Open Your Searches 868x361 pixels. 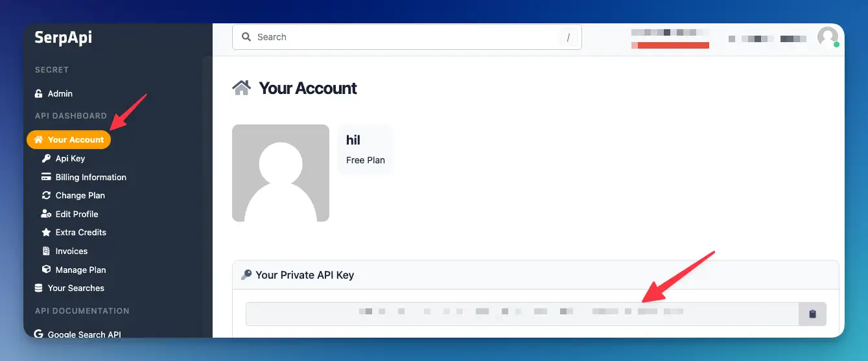(76, 288)
